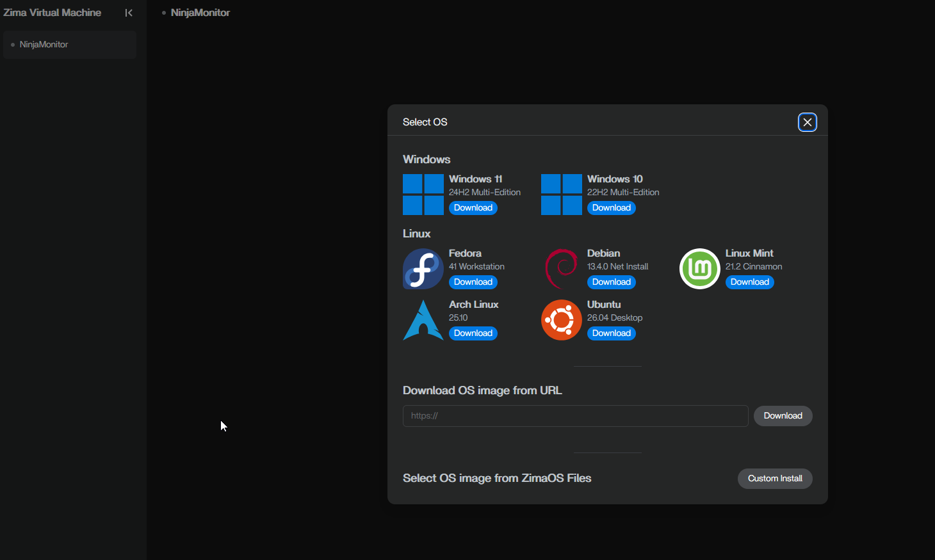Screen dimensions: 935x560
Task: Click the 21.2 Cinnamon version text
Action: click(754, 267)
